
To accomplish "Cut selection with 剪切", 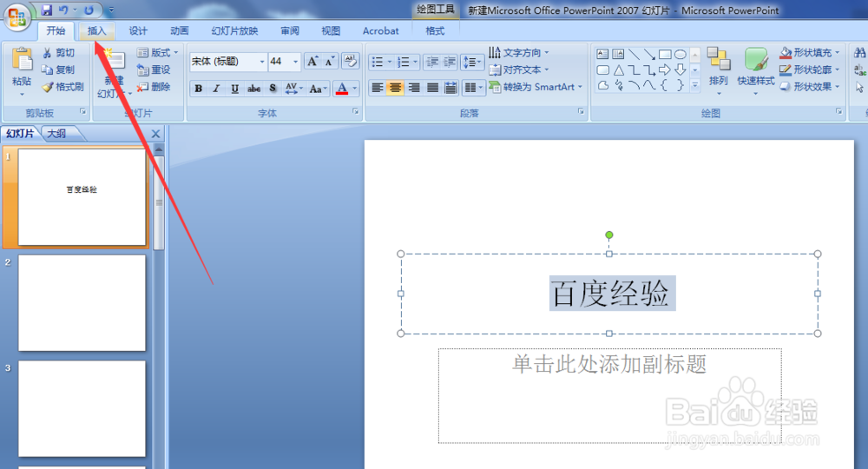I will (x=59, y=53).
